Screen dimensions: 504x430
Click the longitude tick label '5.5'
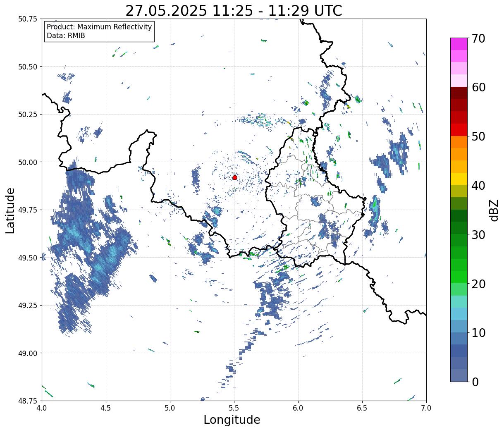pos(234,408)
